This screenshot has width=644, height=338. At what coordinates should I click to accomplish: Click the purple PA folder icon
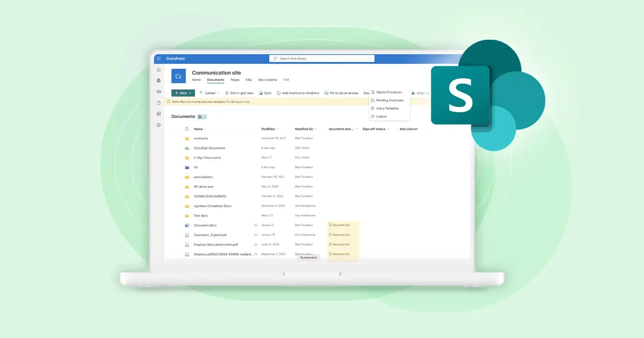point(187,167)
